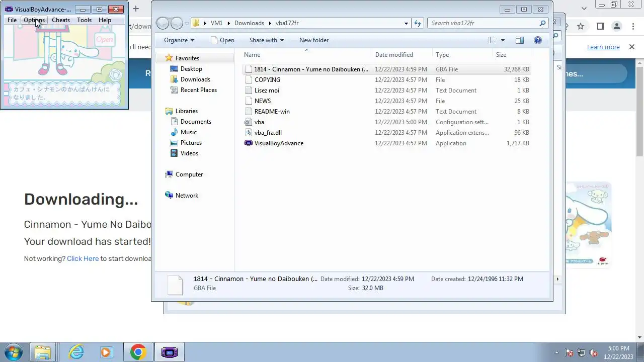Switch to Chrome from the taskbar
Image resolution: width=644 pixels, height=362 pixels.
point(138,352)
